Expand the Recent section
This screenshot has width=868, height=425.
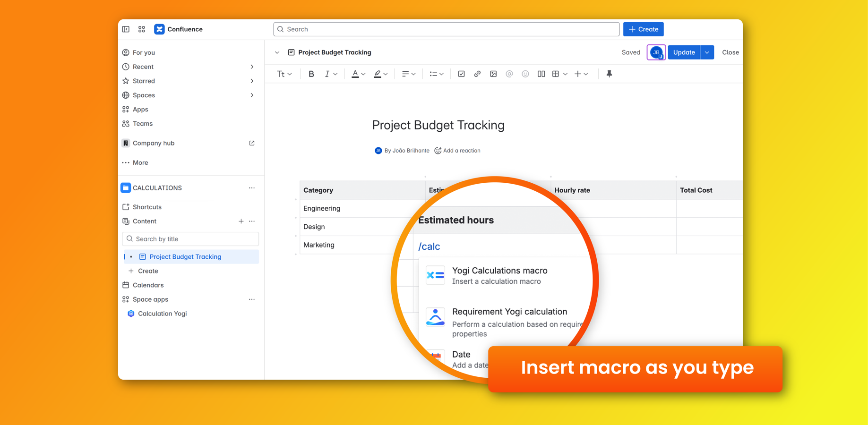pos(252,67)
